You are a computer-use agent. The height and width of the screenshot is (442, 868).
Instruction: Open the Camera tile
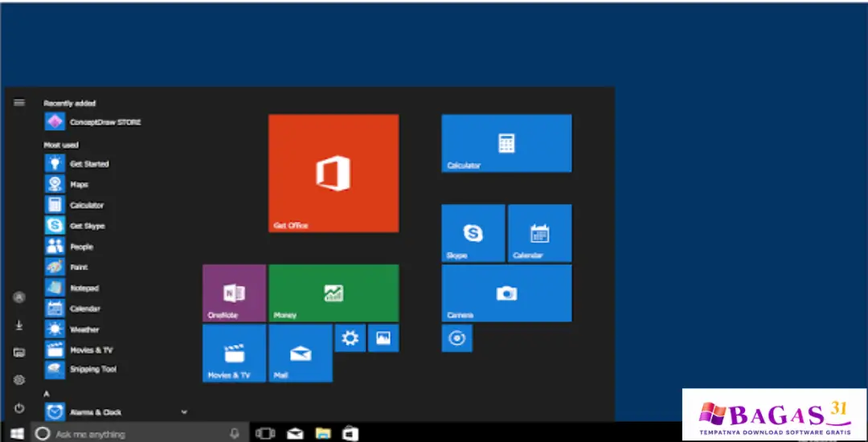point(506,293)
